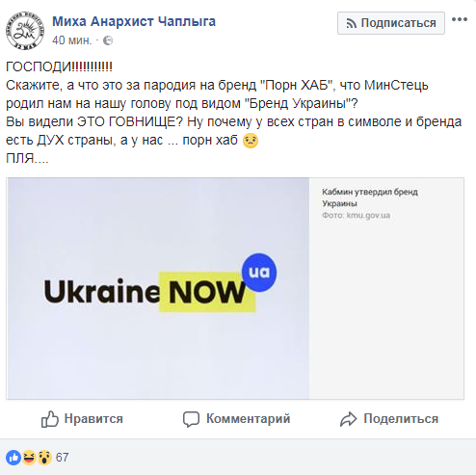This screenshot has height=475, width=476.
Task: Click the Комментарий button label
Action: tap(249, 419)
